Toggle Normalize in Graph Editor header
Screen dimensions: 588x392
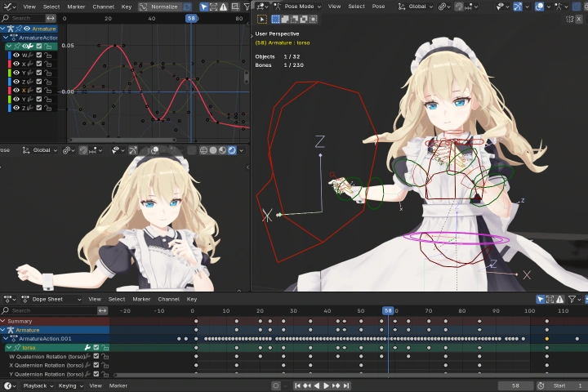pos(160,7)
